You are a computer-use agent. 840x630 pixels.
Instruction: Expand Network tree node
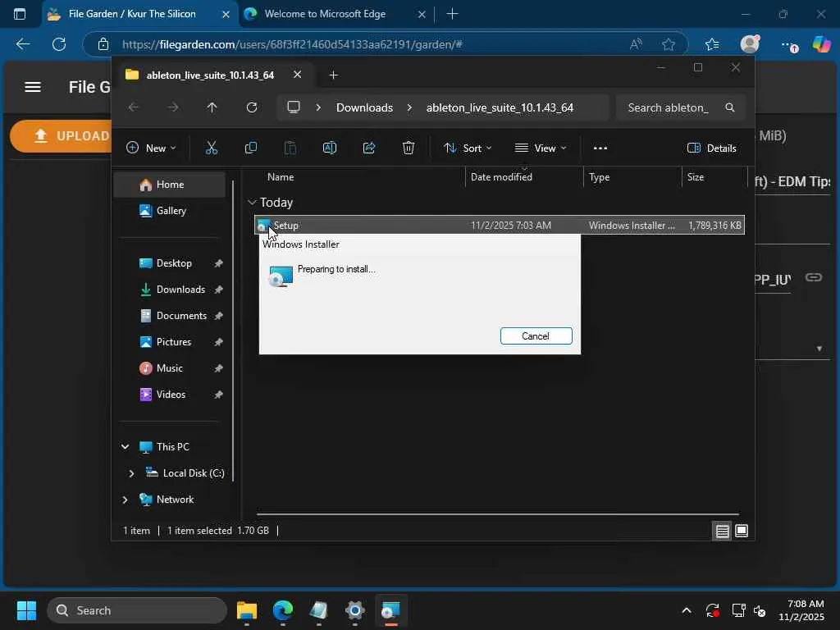pos(125,500)
